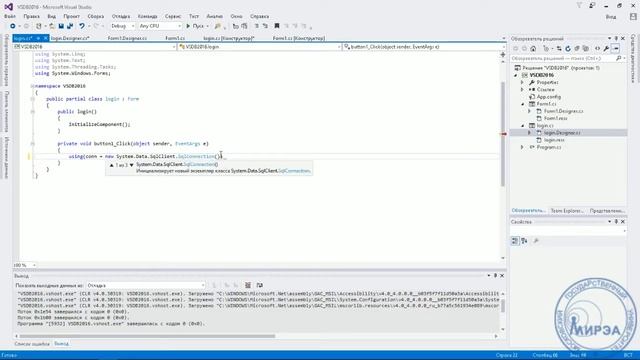Expand the Program.cs node
640x360 pixels.
click(522, 147)
